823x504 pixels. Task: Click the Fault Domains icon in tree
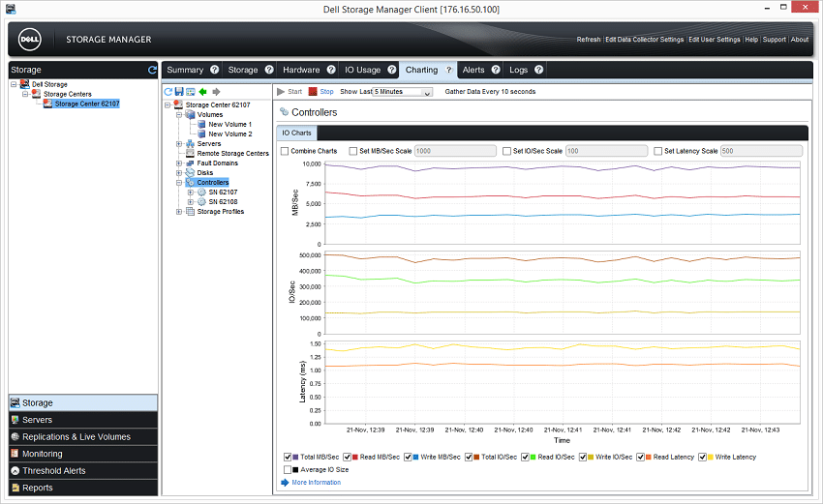[190, 163]
